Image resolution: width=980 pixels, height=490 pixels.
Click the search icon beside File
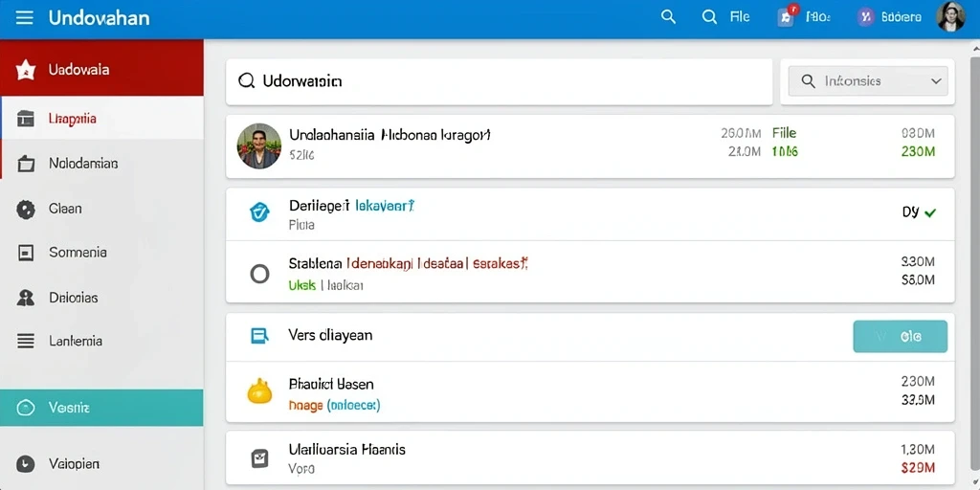[709, 17]
